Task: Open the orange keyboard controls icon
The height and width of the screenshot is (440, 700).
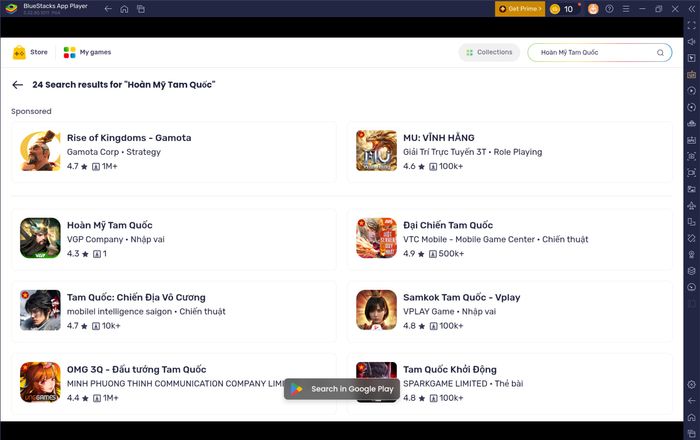Action: [692, 75]
